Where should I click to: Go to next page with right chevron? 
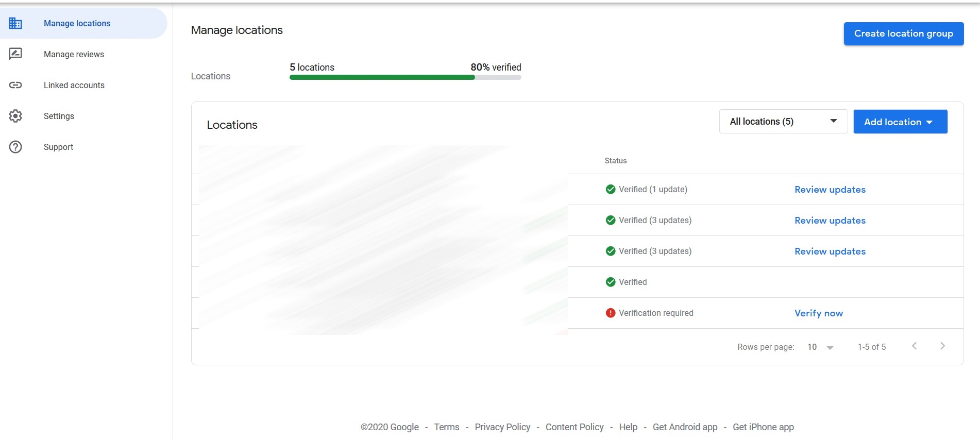pyautogui.click(x=942, y=346)
